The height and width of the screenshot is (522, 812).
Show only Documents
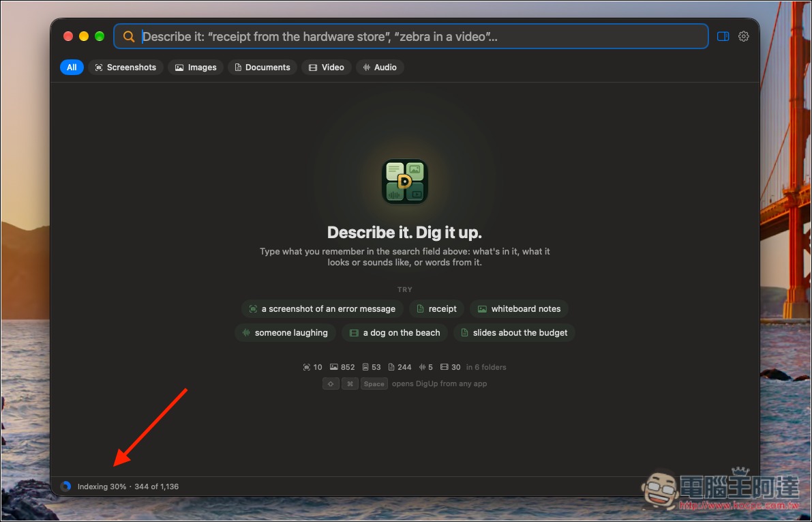click(262, 68)
